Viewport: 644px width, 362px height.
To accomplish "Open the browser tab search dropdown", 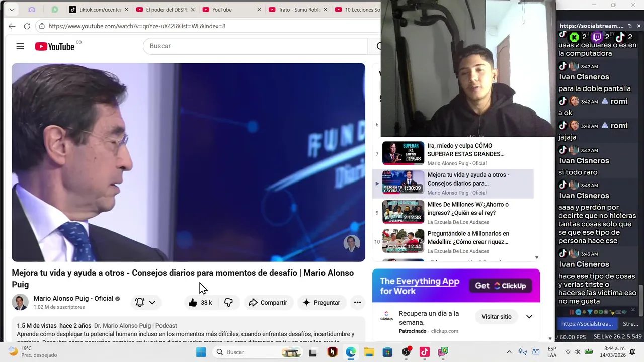I will (12, 10).
